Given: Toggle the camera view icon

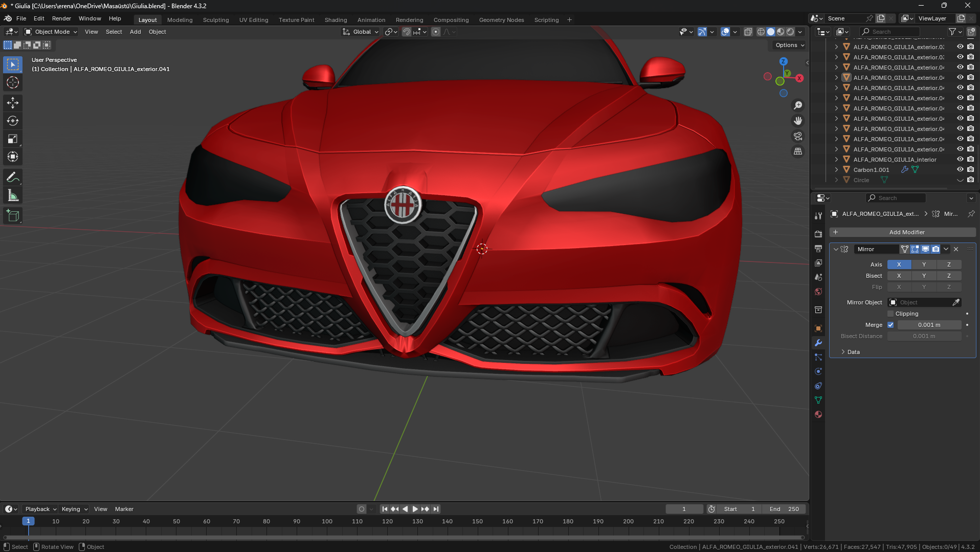Looking at the screenshot, I should click(798, 136).
